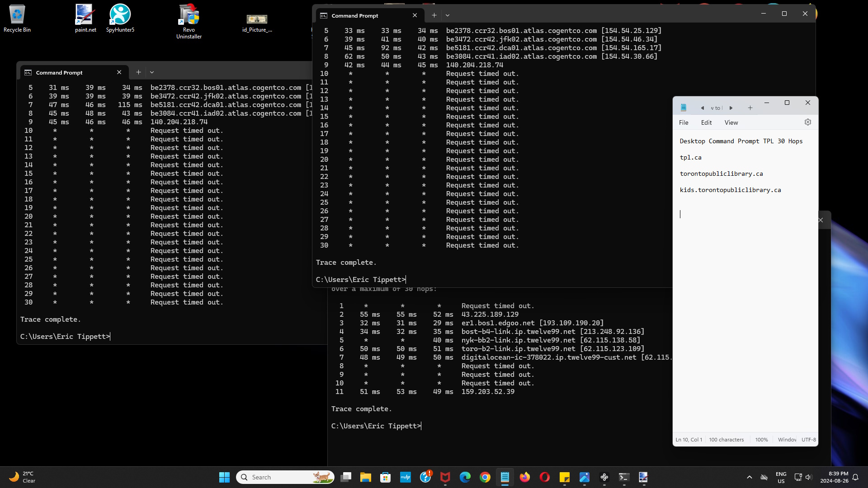Open the File menu in Notepad
This screenshot has width=868, height=488.
[684, 122]
